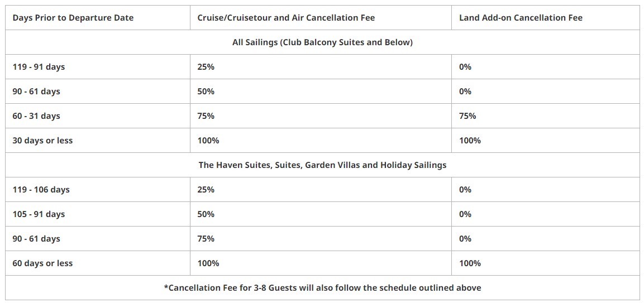This screenshot has height=303, width=644.
Task: Select 'Cruise/Cruisetour and Air Cancellation Fee' header
Action: (286, 18)
